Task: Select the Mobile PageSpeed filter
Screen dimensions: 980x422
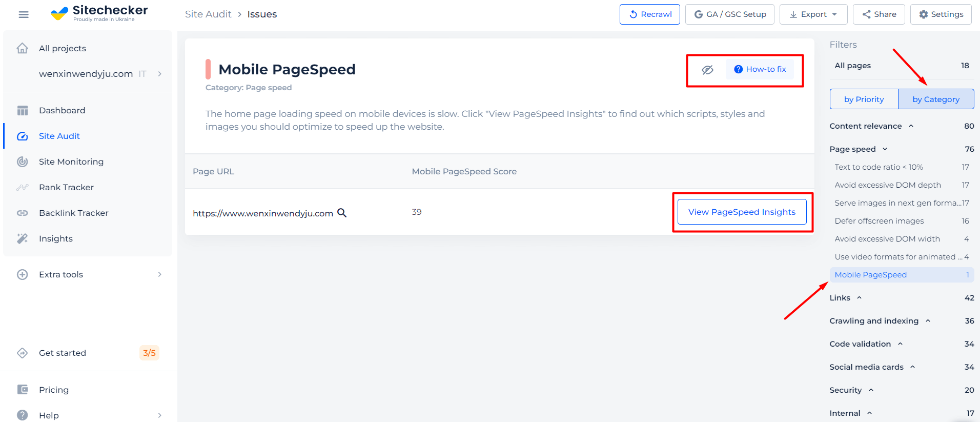Action: tap(902, 275)
